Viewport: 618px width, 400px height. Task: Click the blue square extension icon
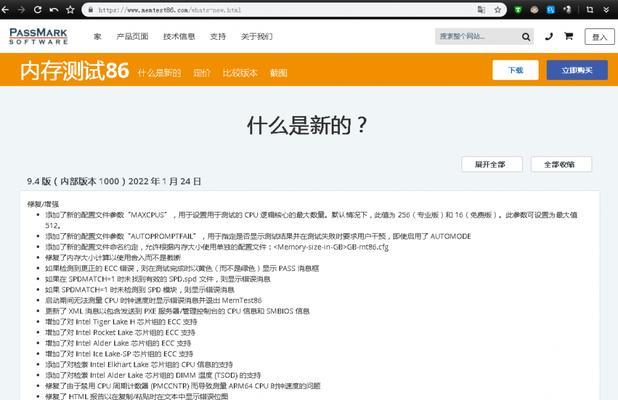(x=551, y=10)
